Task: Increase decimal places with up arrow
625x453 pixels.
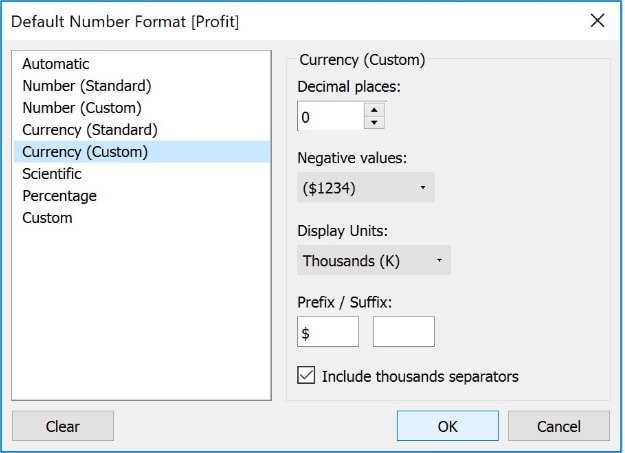Action: tap(374, 110)
